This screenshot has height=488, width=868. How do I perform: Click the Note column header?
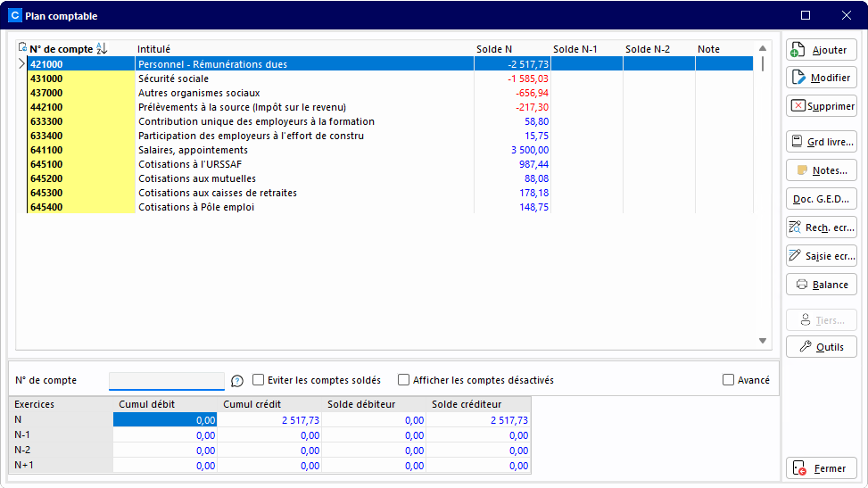[x=708, y=49]
